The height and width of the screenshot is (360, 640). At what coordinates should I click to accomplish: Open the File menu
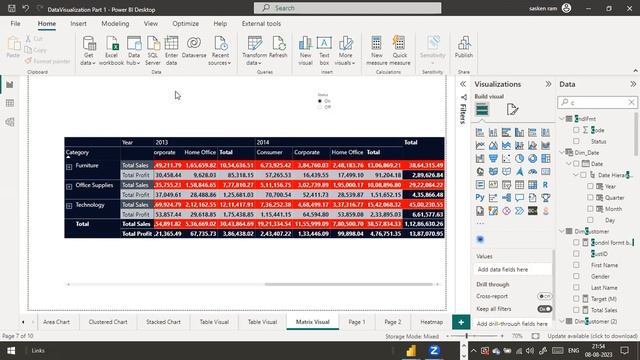(16, 24)
